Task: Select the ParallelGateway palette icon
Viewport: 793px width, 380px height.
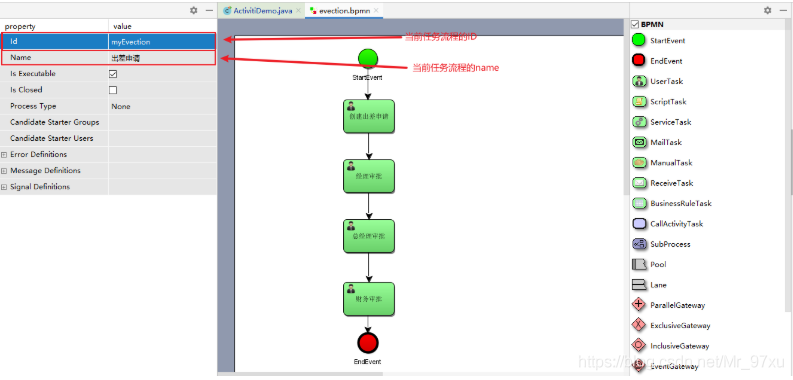Action: (639, 305)
